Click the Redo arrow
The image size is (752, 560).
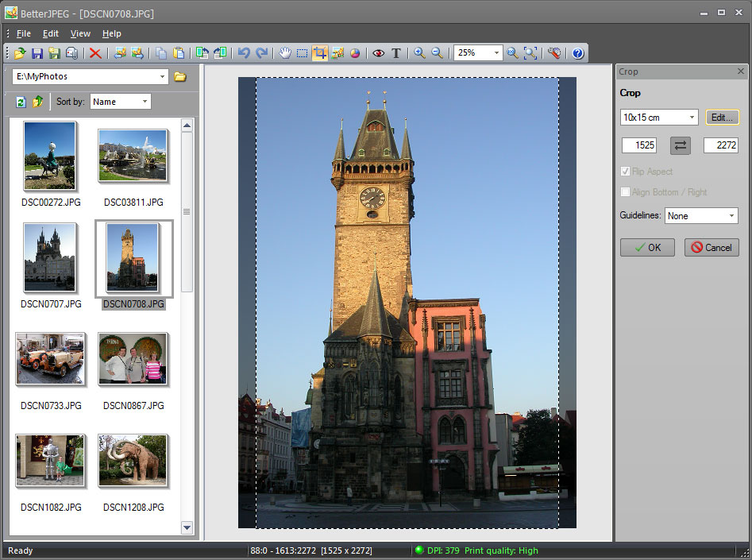261,52
